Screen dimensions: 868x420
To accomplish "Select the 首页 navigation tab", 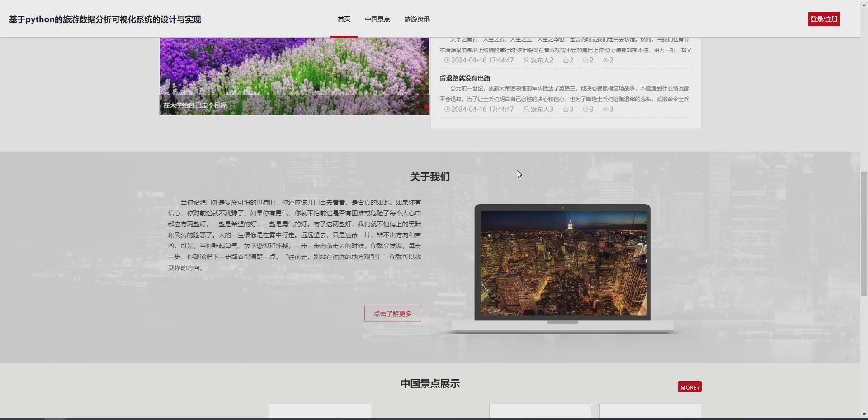I will click(343, 19).
